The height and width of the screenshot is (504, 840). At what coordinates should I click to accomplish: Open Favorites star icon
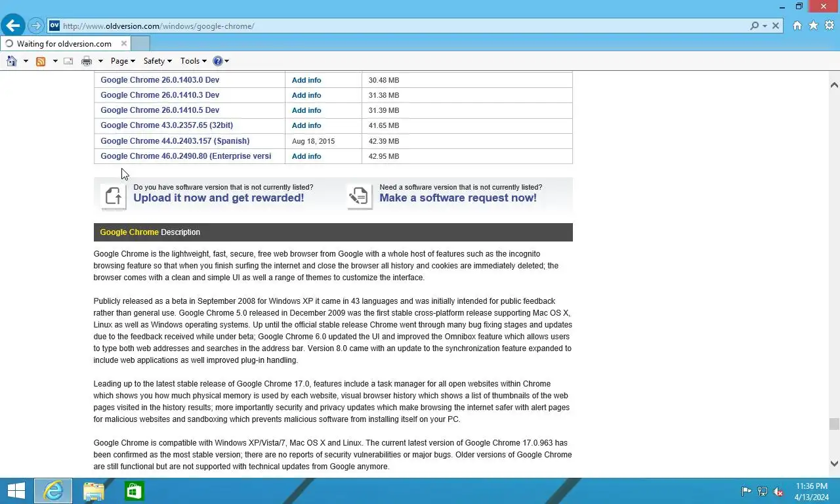(x=814, y=26)
